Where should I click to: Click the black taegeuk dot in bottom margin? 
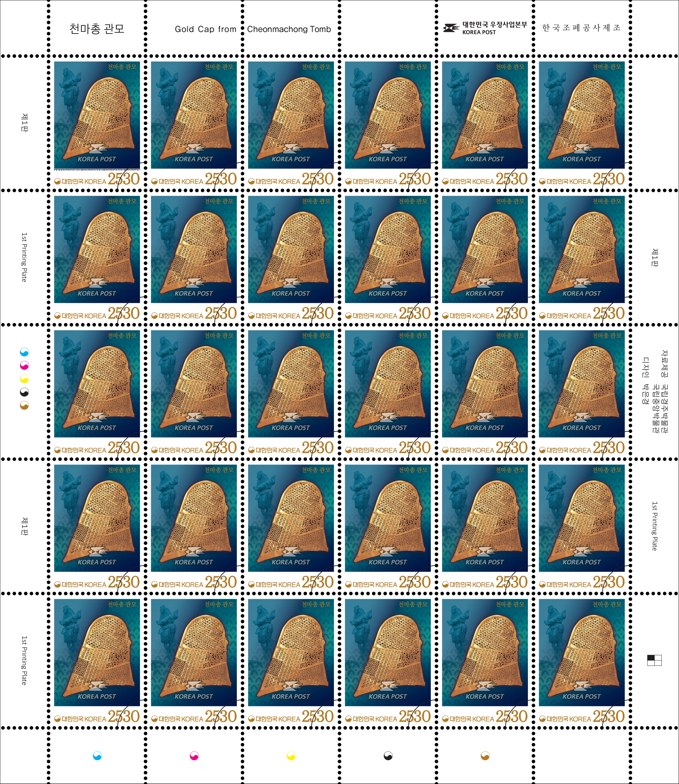[388, 756]
